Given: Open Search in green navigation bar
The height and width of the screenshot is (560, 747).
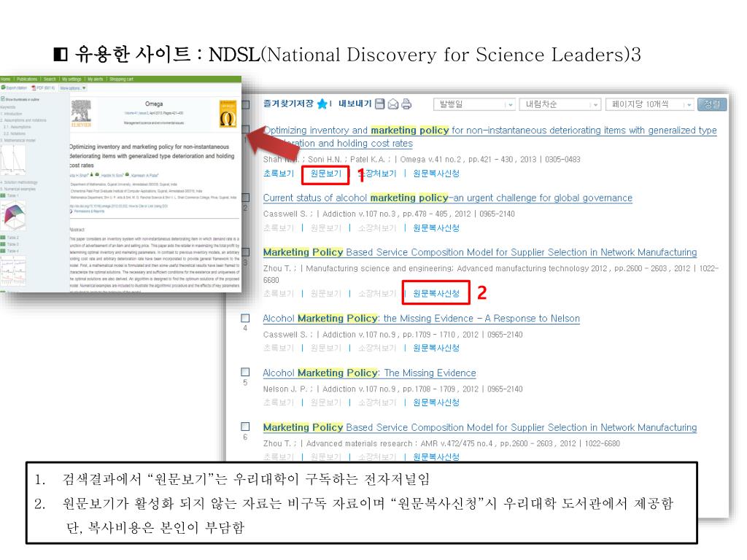Looking at the screenshot, I should (x=50, y=79).
